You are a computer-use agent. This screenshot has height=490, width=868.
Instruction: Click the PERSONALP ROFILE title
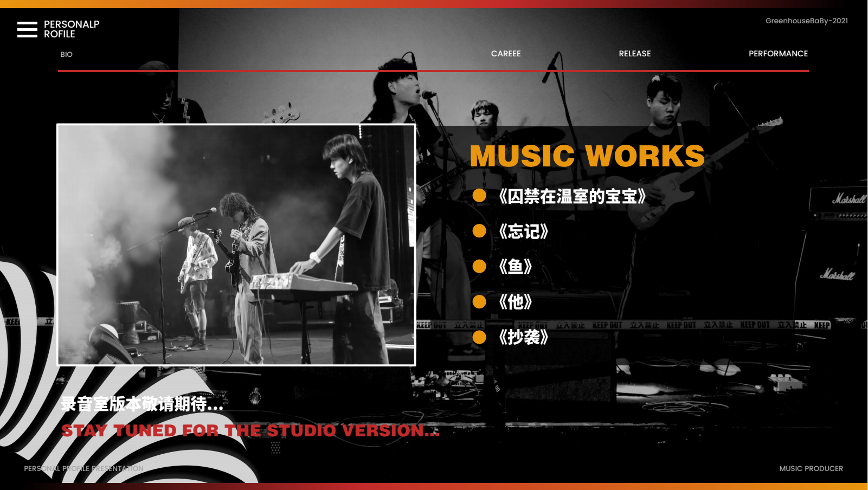click(72, 29)
